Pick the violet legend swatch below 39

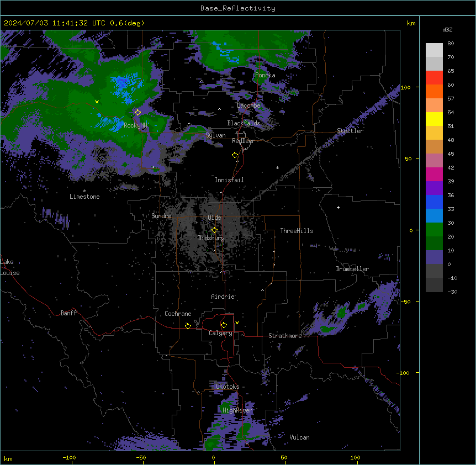coord(434,188)
